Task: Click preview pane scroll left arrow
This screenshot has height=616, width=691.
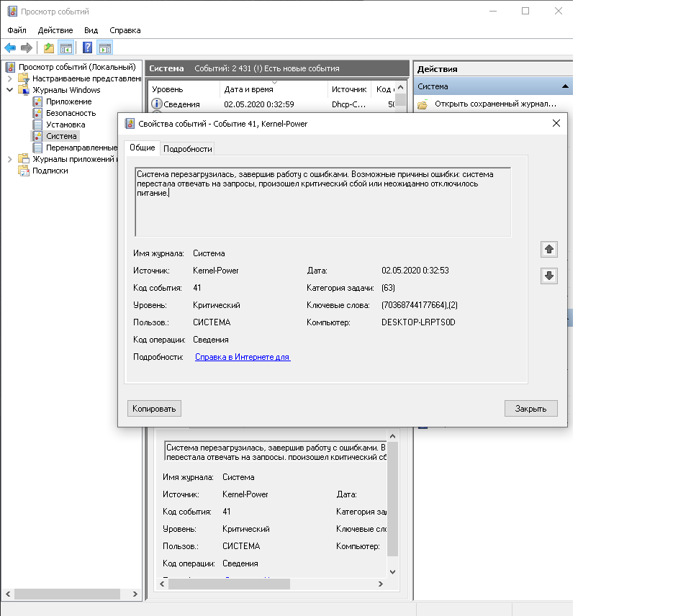Action: click(162, 584)
